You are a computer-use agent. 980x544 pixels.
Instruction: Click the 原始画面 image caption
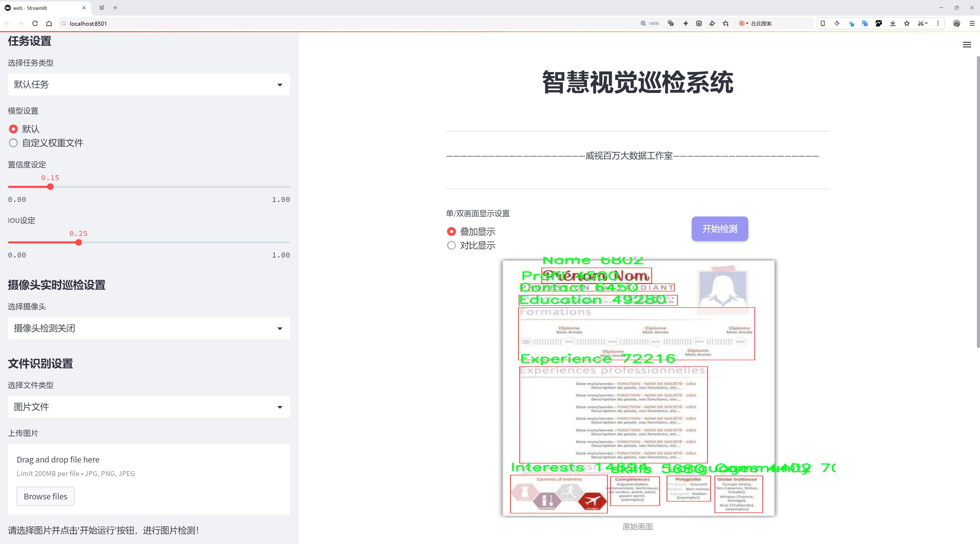click(x=638, y=527)
